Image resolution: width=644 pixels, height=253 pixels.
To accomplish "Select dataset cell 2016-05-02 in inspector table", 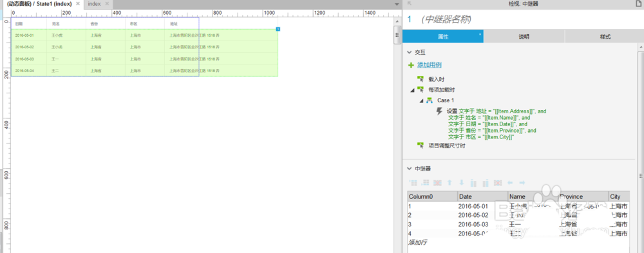I will tap(482, 215).
